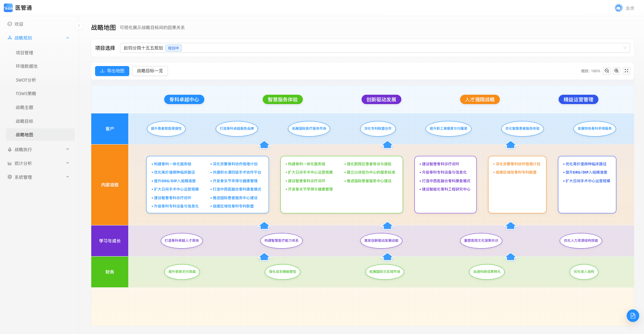Collapse the sidebar with the arrow icon

79,26
